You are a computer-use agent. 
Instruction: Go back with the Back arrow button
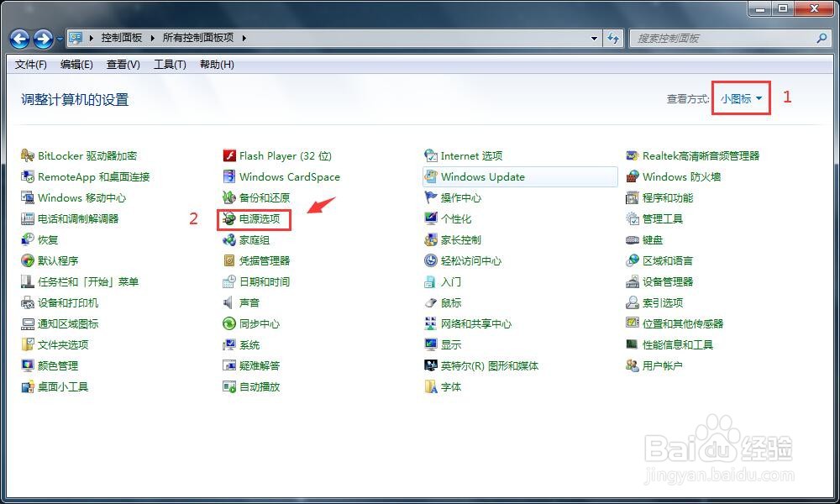tap(20, 39)
